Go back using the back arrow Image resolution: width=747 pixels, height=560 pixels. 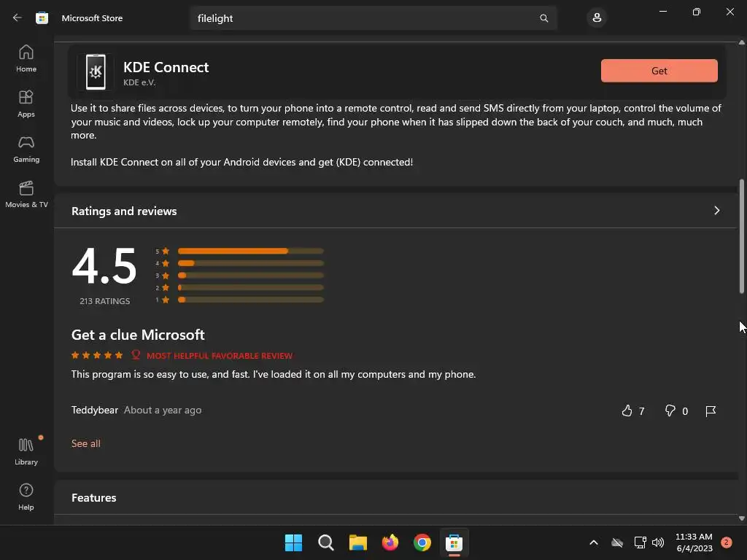pyautogui.click(x=18, y=18)
